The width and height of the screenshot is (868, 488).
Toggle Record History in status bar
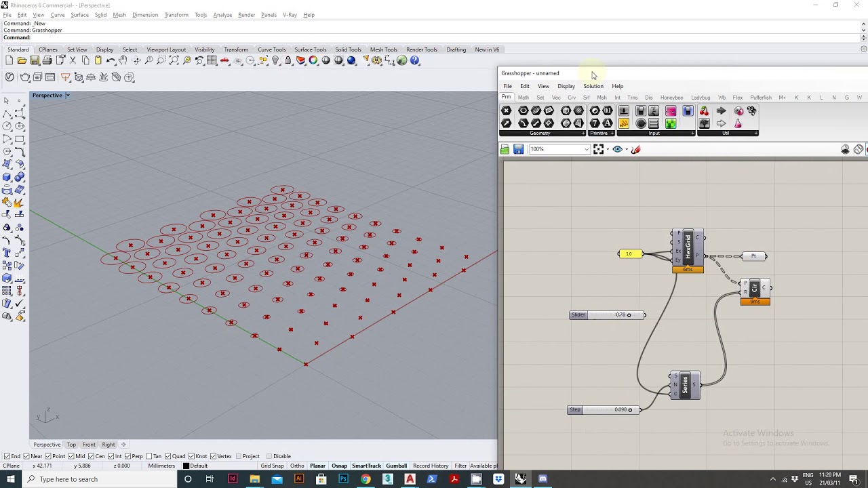431,466
